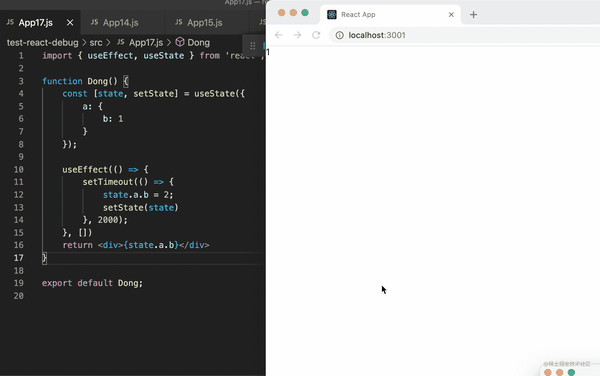Click the React App tab favicon
The width and height of the screenshot is (600, 376).
point(332,15)
